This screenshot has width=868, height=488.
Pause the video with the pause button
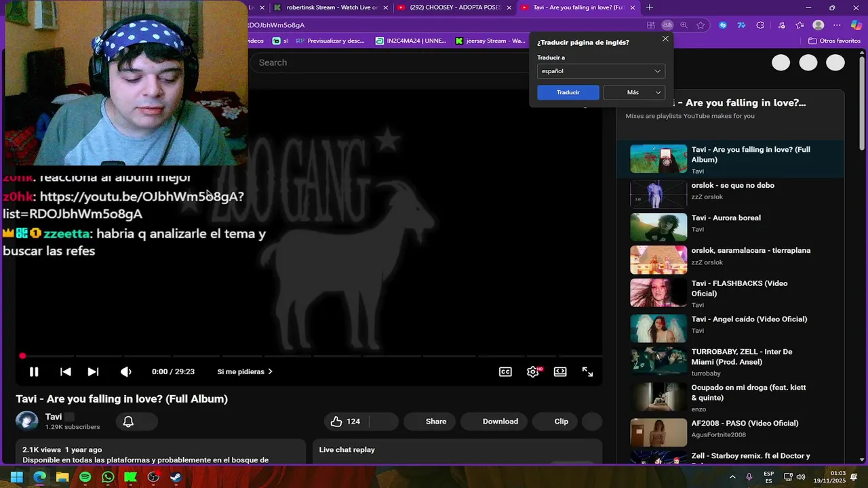(34, 371)
